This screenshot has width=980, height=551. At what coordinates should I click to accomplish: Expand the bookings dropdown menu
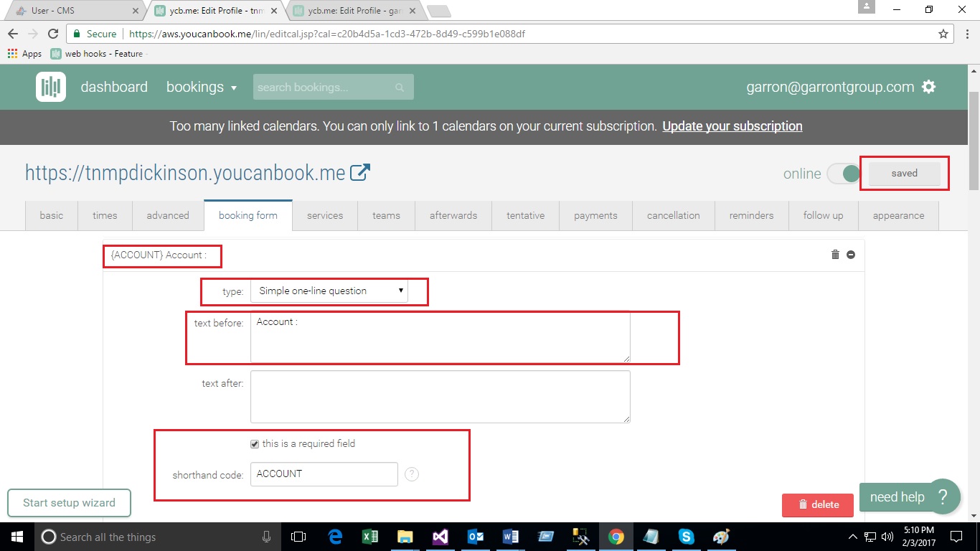(x=202, y=87)
